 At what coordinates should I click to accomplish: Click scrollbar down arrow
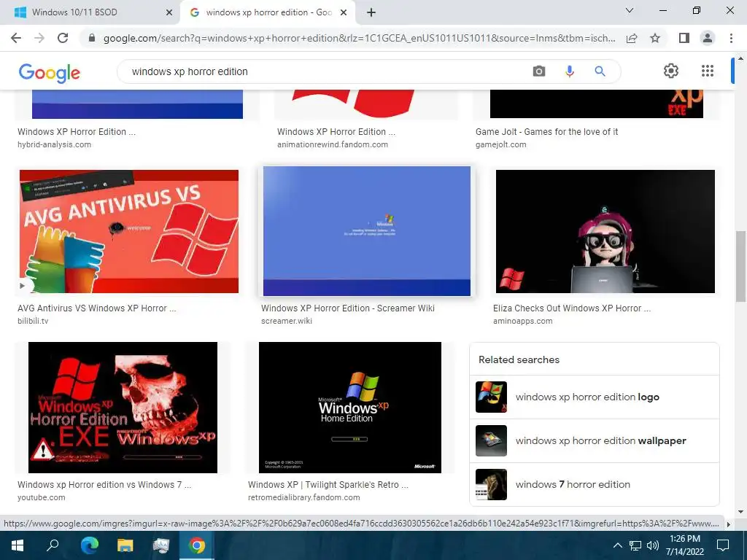(x=740, y=512)
